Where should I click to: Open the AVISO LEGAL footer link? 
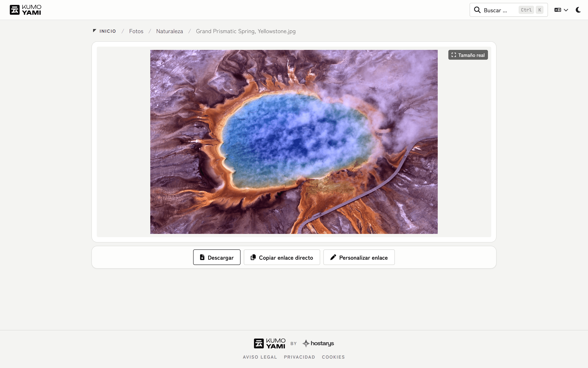click(260, 357)
